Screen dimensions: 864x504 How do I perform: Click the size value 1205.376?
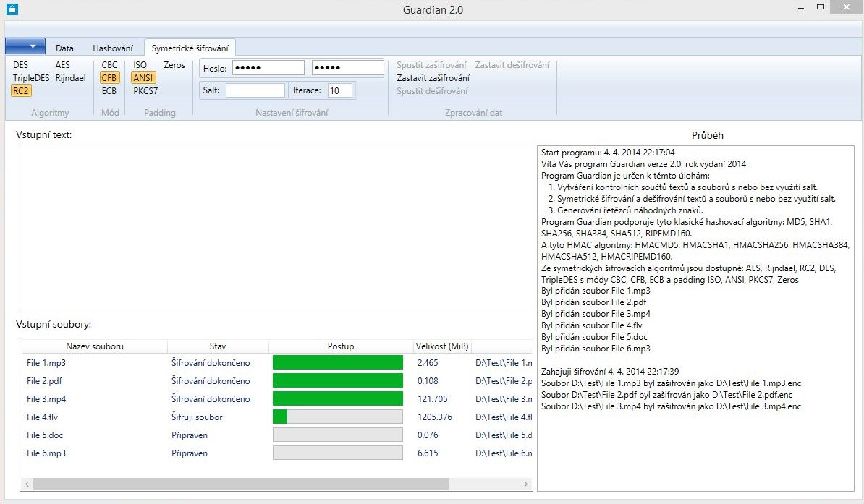pos(435,417)
